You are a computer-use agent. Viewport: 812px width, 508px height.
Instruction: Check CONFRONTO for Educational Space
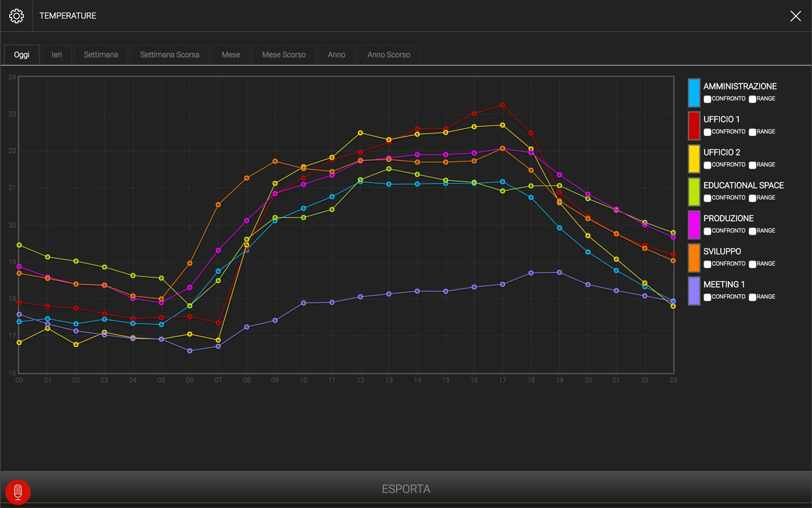(x=707, y=199)
